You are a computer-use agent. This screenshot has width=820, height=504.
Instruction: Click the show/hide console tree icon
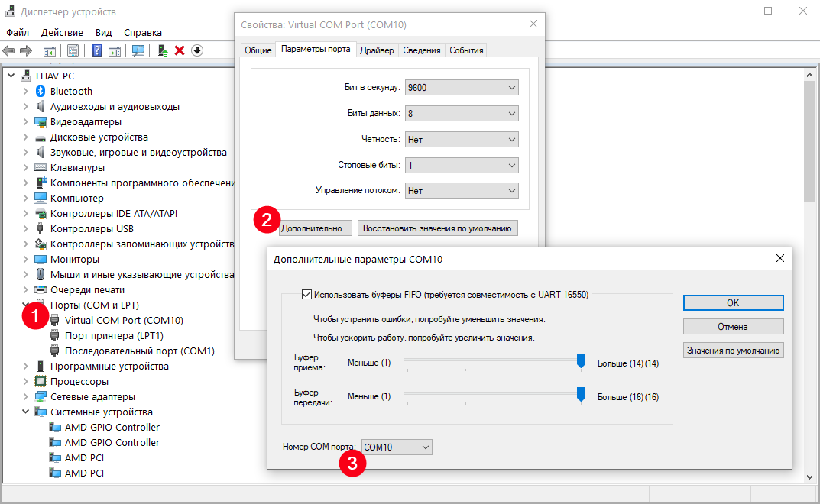[49, 50]
